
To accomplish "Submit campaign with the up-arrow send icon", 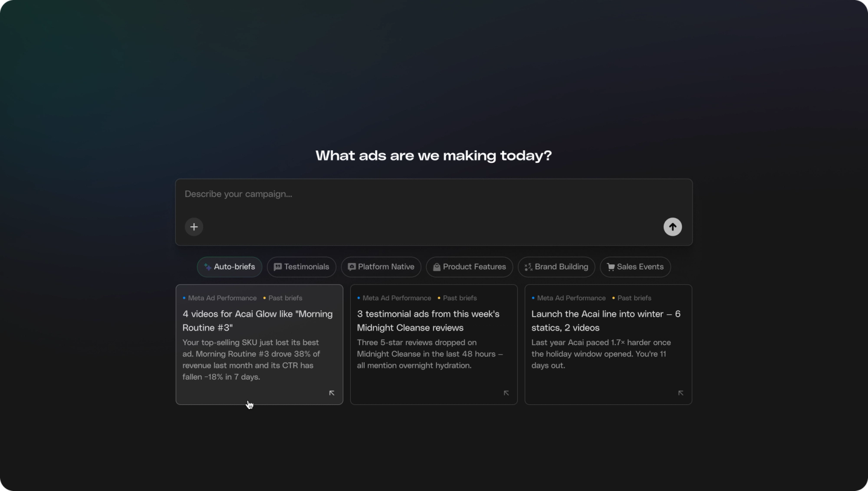I will (x=673, y=227).
